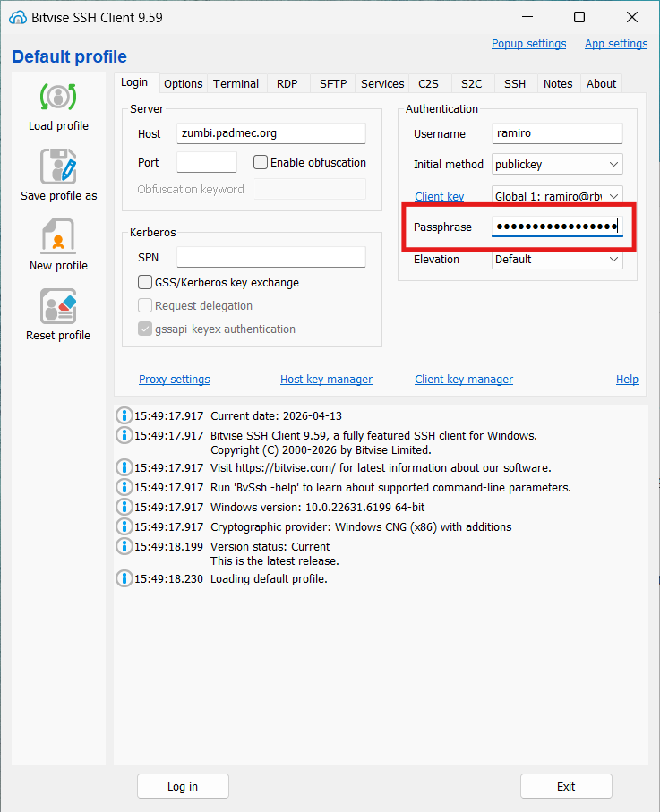660x812 pixels.
Task: Click the Log in button
Action: click(183, 786)
